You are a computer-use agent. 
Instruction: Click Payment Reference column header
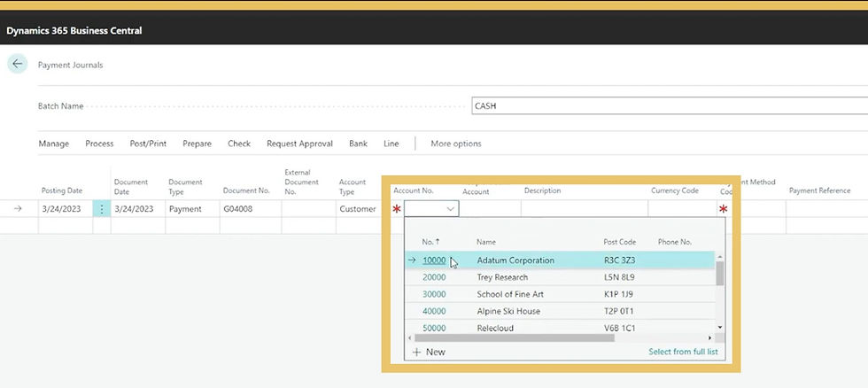[820, 190]
